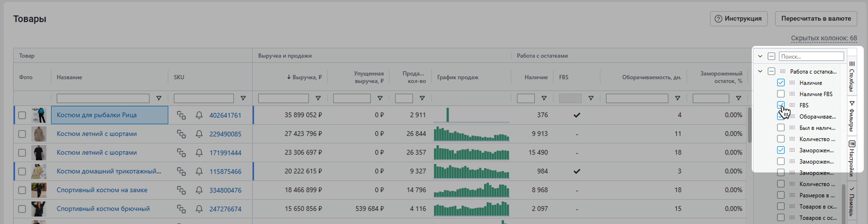Sort by Оборачиваемость, дн. column header

[x=652, y=77]
